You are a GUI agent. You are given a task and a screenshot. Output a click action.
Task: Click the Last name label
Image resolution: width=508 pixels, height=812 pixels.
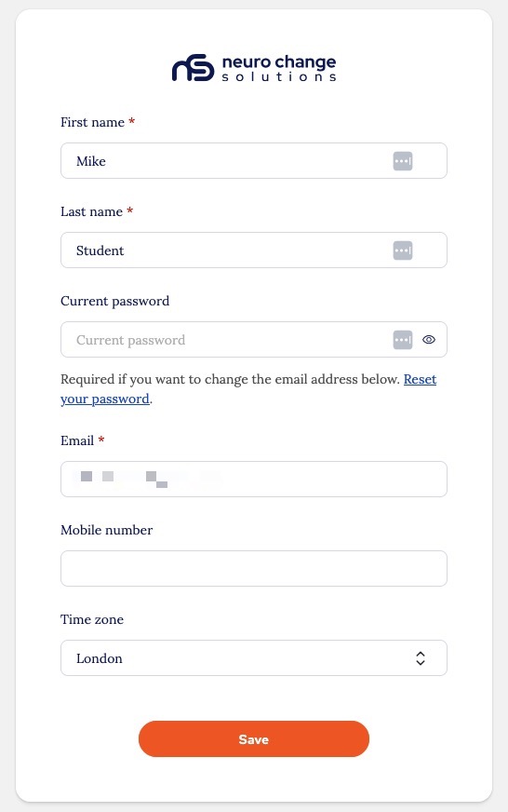click(x=91, y=211)
